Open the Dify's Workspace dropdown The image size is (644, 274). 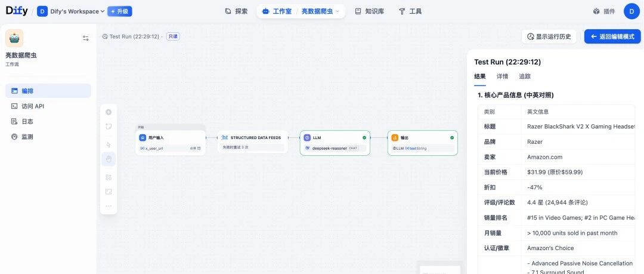click(x=70, y=11)
